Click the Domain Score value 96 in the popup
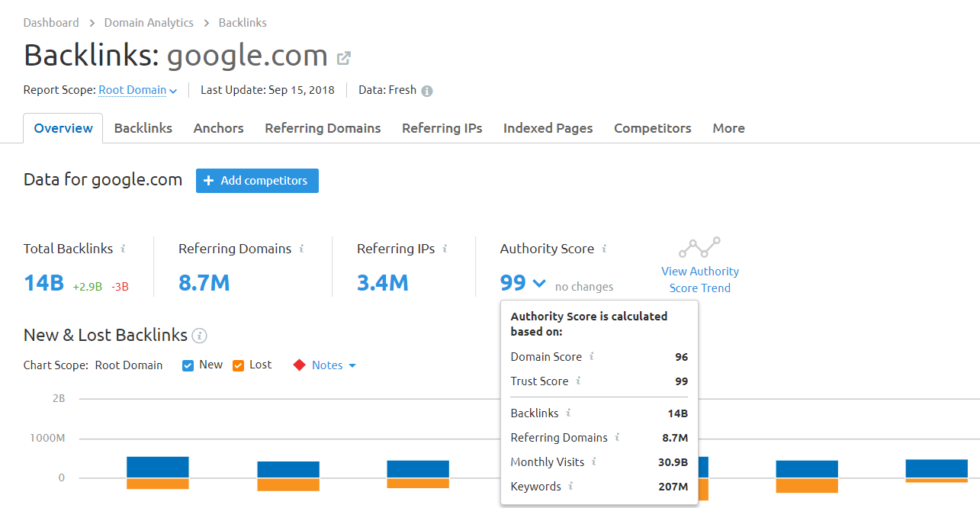Screen dimensions: 980x508 tap(682, 357)
